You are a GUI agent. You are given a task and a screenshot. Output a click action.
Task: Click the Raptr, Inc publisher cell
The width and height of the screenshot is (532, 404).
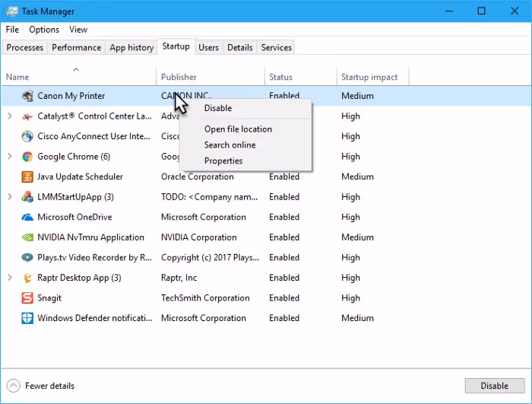coord(179,278)
